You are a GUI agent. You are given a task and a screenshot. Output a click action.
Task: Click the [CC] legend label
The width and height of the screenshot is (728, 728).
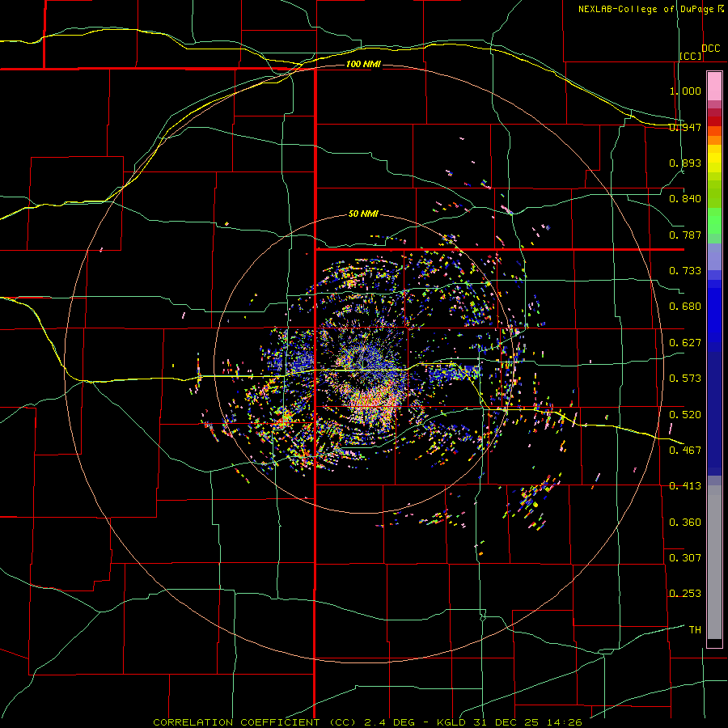[691, 56]
